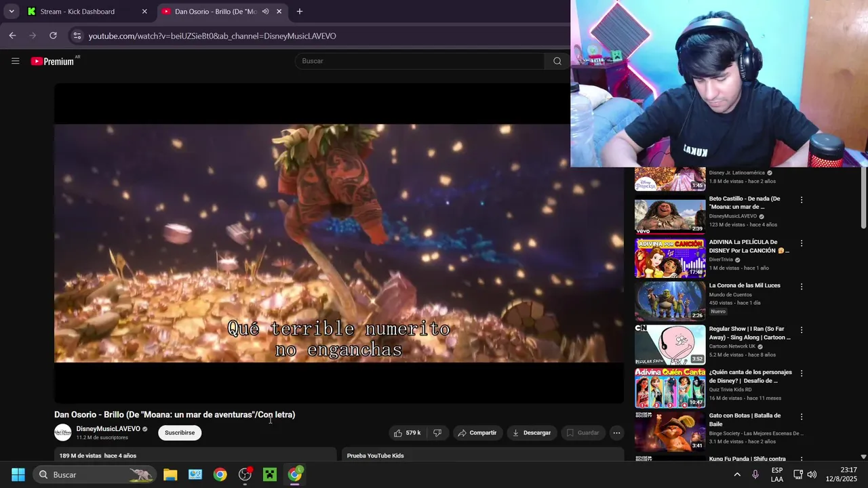Open options for Gato con Botas video
Viewport: 868px width, 488px height.
pos(802,417)
